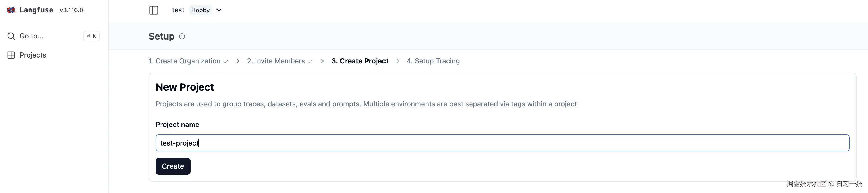Select the Create Project step
This screenshot has width=868, height=193.
[360, 61]
